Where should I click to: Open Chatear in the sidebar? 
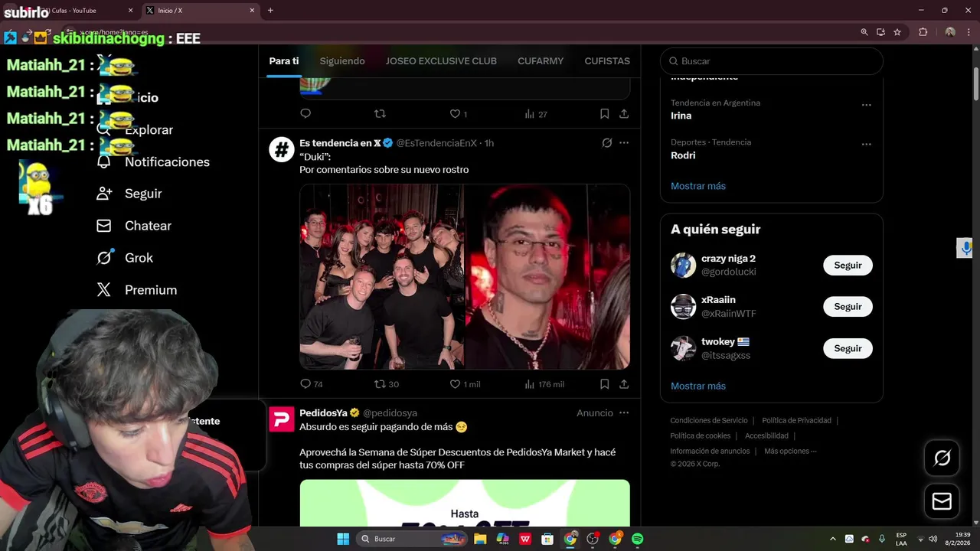(x=134, y=226)
